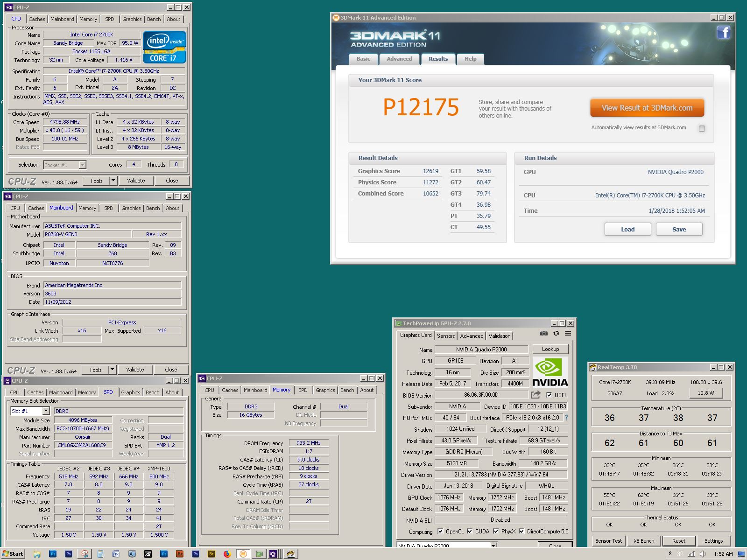Switch to Caches tab in CPU-Z CPU window
This screenshot has width=747, height=560.
(x=37, y=19)
